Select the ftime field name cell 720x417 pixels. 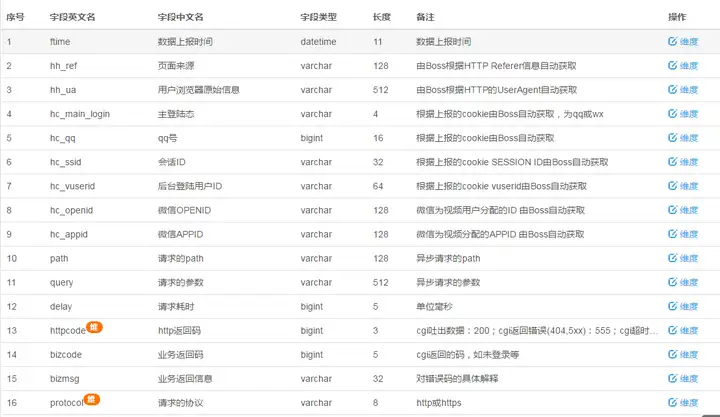60,41
